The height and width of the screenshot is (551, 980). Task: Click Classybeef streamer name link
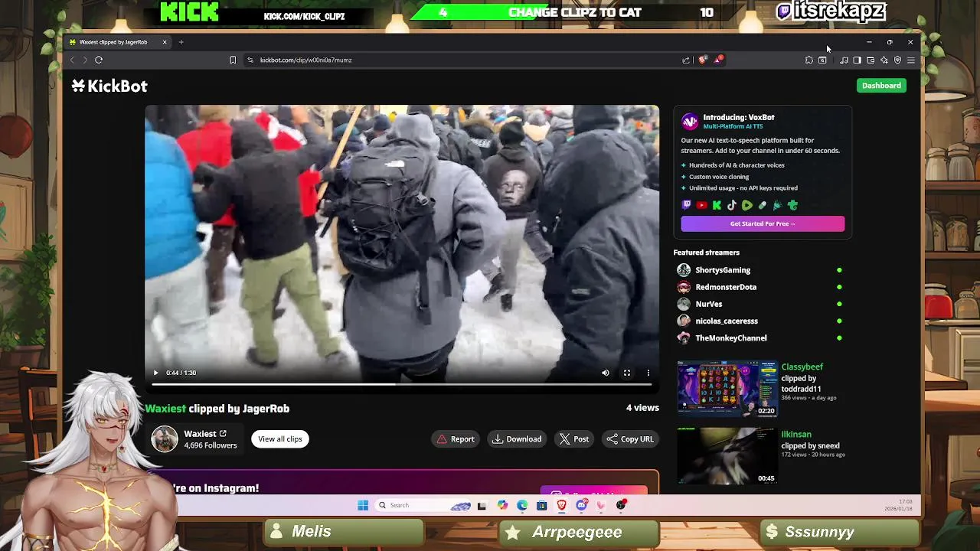coord(802,367)
